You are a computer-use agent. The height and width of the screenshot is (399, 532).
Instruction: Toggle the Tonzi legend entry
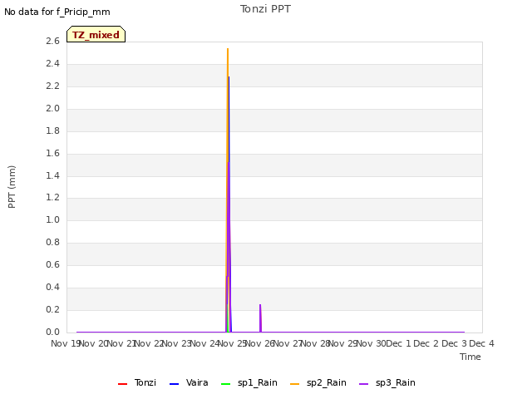(x=137, y=382)
